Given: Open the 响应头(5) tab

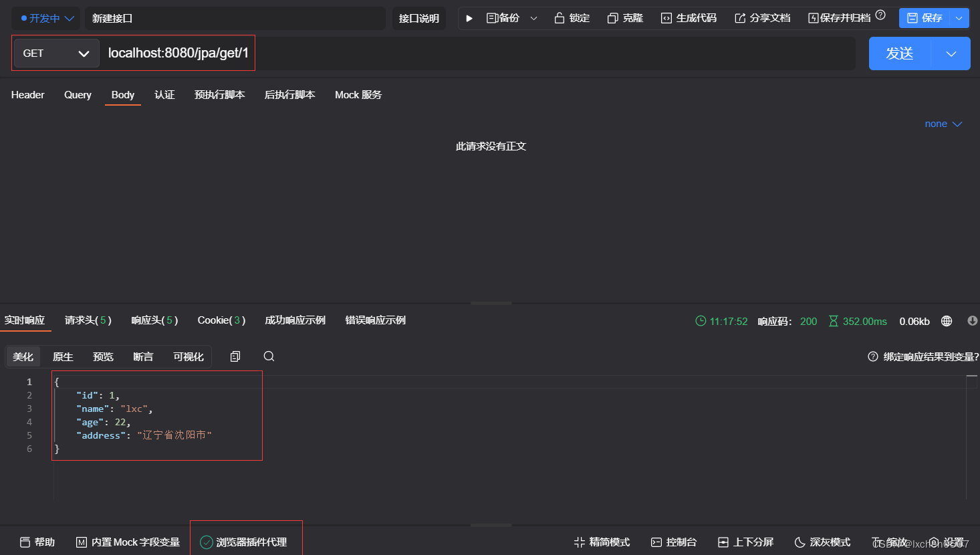Looking at the screenshot, I should tap(154, 320).
